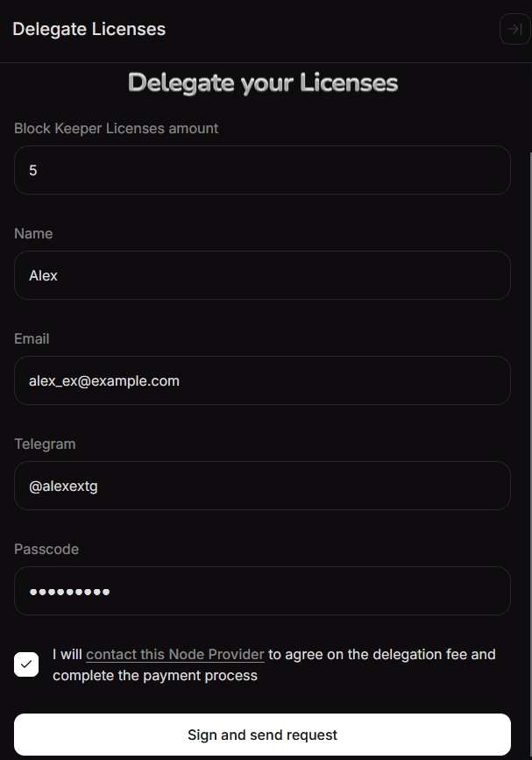Click the Delegate Licenses panel title
The image size is (532, 760).
point(89,29)
